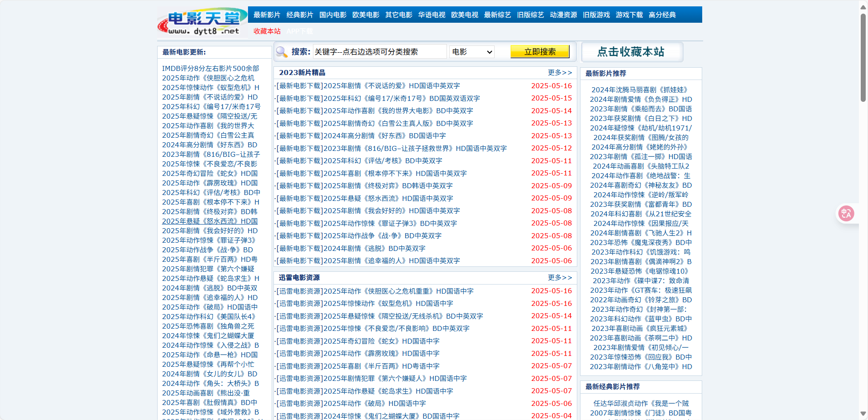Image resolution: width=868 pixels, height=420 pixels.
Task: Click the 最新电影更新: sidebar heading
Action: tap(184, 52)
